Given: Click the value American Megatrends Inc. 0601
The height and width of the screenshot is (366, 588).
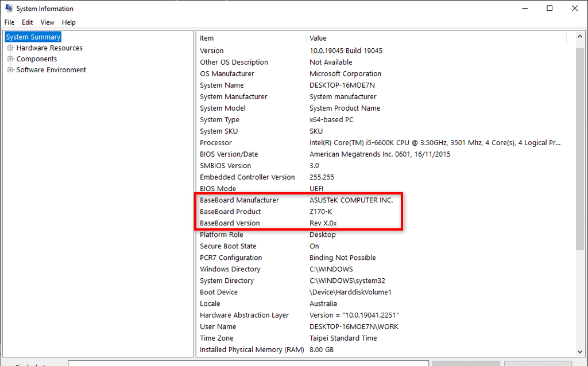Looking at the screenshot, I should click(x=380, y=154).
